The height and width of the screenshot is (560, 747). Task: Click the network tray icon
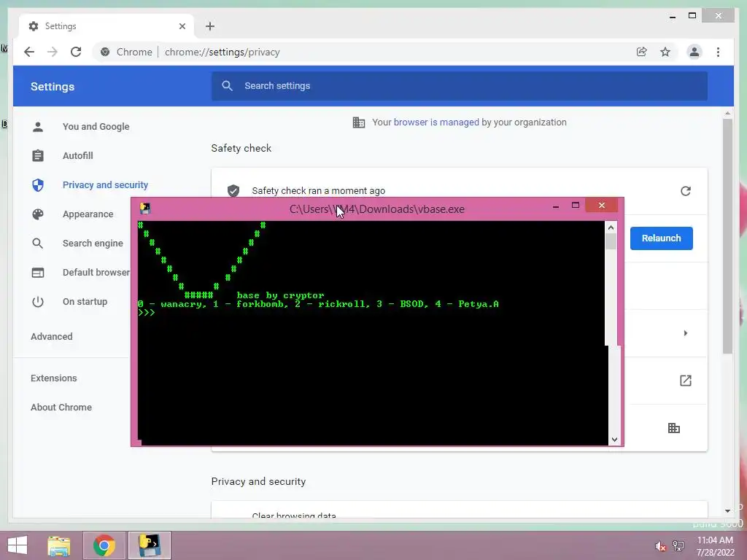click(x=678, y=546)
